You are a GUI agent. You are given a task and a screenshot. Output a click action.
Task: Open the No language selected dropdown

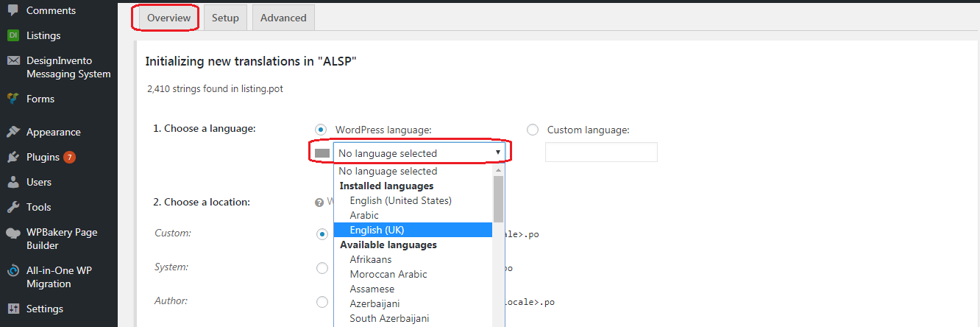point(419,153)
